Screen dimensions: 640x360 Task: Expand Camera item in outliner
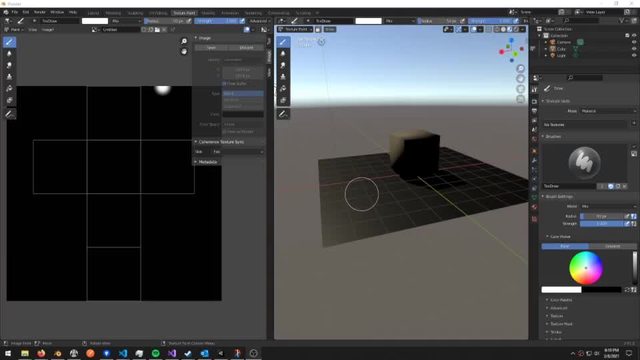[546, 42]
